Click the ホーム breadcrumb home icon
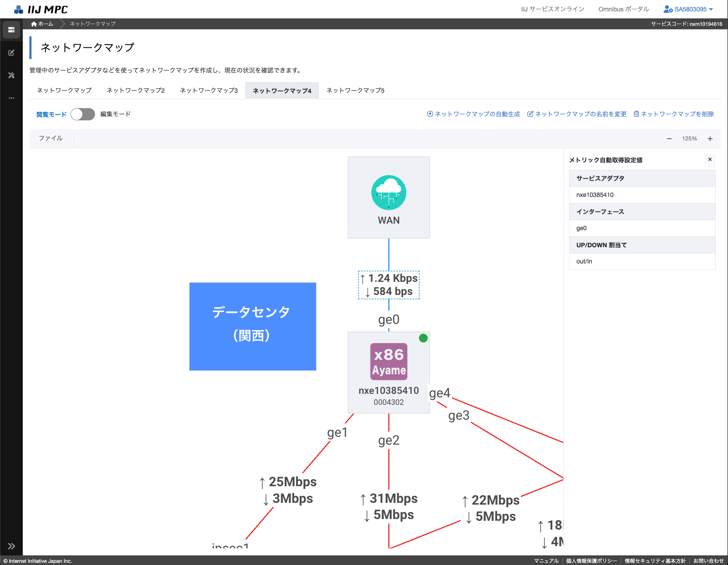Image resolution: width=728 pixels, height=565 pixels. (x=34, y=24)
